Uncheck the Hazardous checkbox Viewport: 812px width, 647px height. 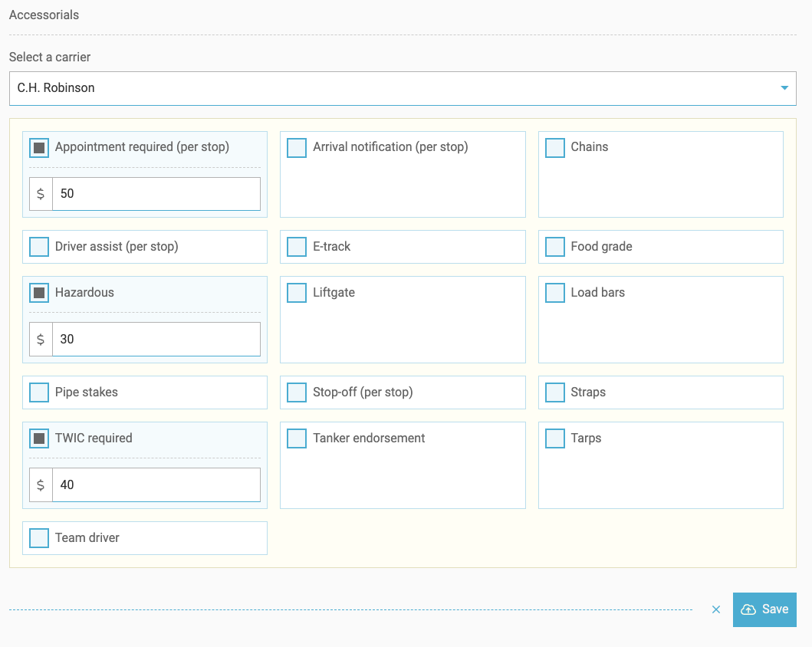(x=39, y=294)
